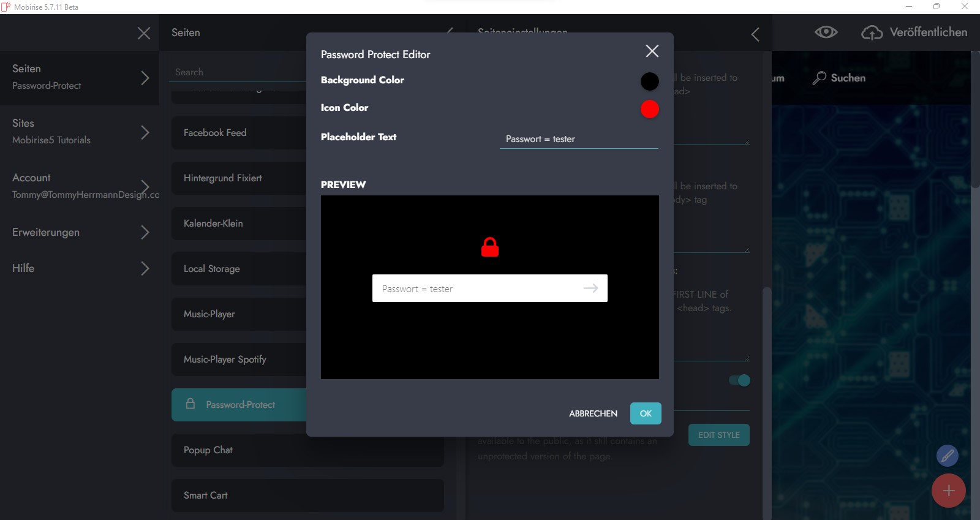Image resolution: width=980 pixels, height=520 pixels.
Task: Collapse the page settings panel with chevron
Action: pos(755,34)
